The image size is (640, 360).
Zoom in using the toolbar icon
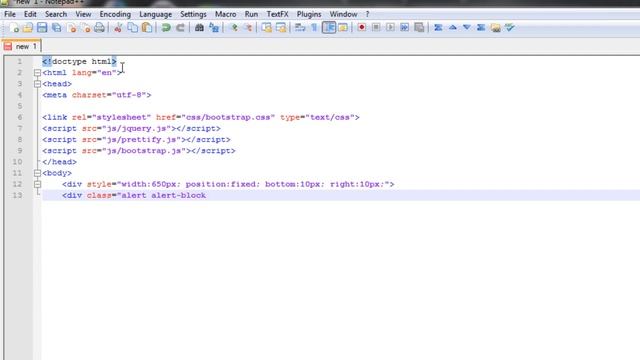(x=233, y=28)
